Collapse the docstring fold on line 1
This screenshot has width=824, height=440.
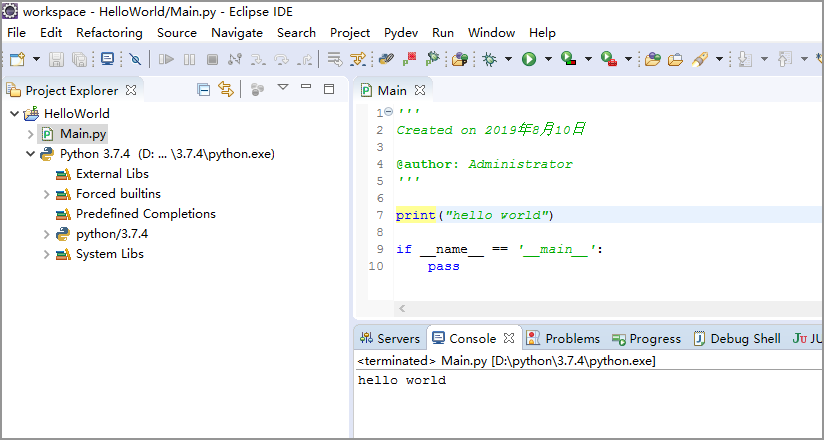[x=388, y=112]
